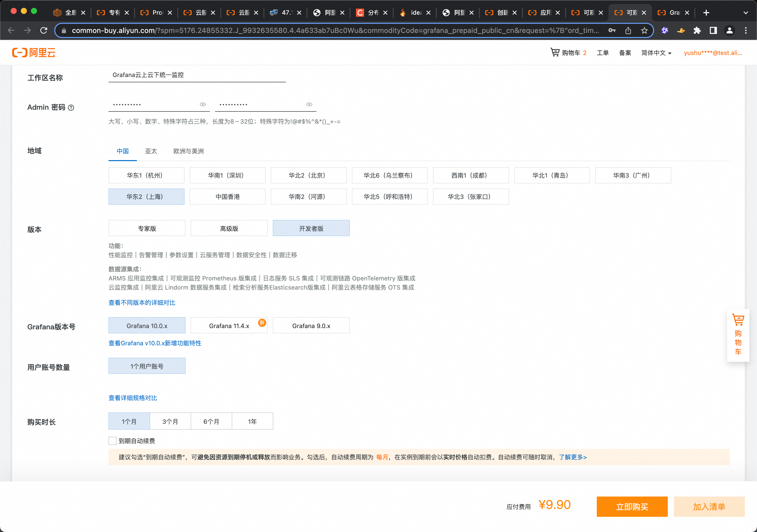Viewport: 757px width, 532px height.
Task: Choose region 西南1（成都）
Action: 471,175
